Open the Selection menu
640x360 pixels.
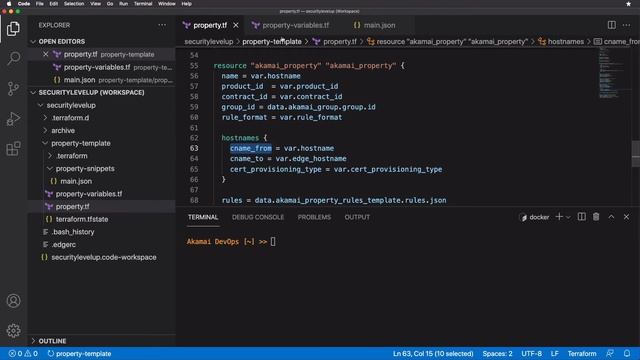click(x=74, y=4)
